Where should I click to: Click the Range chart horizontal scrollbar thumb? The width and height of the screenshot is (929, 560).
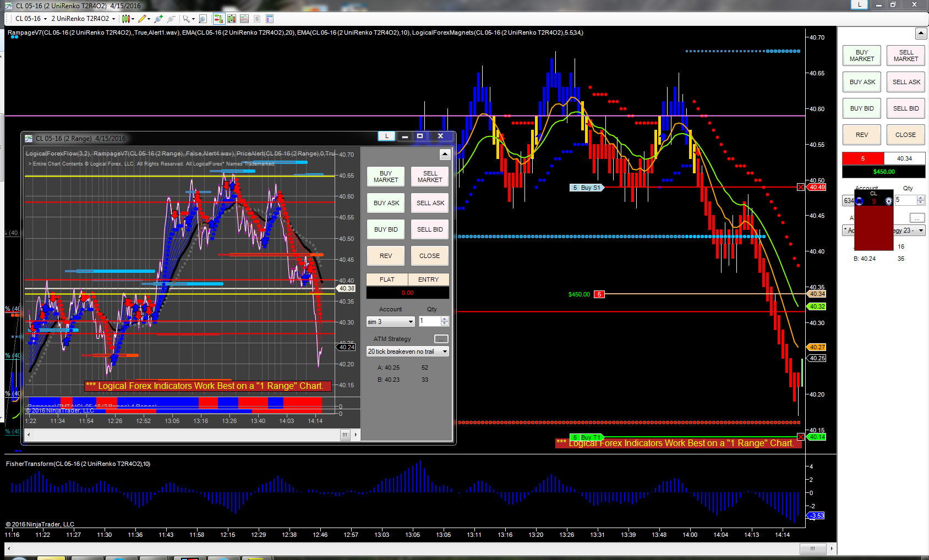click(x=345, y=435)
